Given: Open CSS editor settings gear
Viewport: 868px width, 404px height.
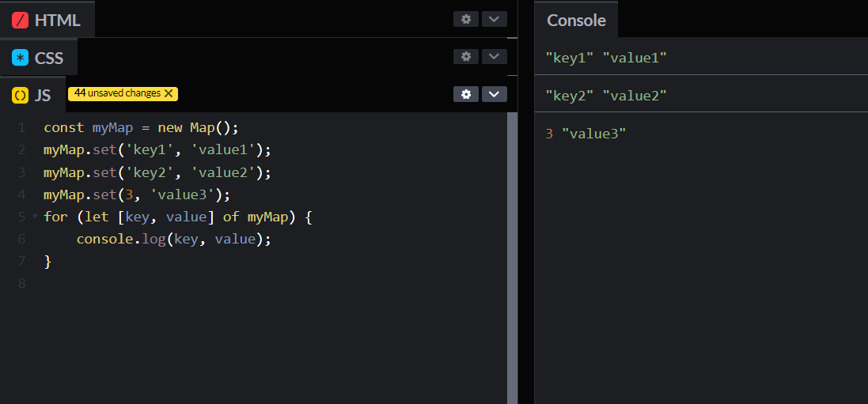Looking at the screenshot, I should (x=466, y=56).
